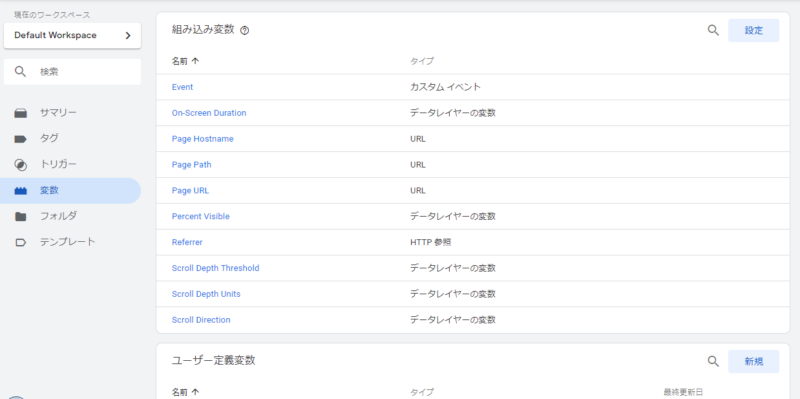800x399 pixels.
Task: Click the sidebar search magnifier icon
Action: point(20,71)
